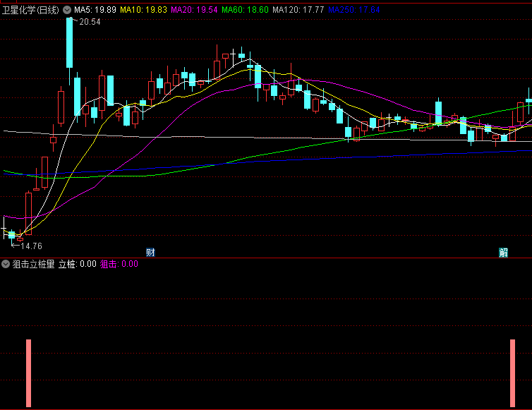Screen dimensions: 532x410
Task: Click the 20.54 high price label
Action: coord(90,22)
